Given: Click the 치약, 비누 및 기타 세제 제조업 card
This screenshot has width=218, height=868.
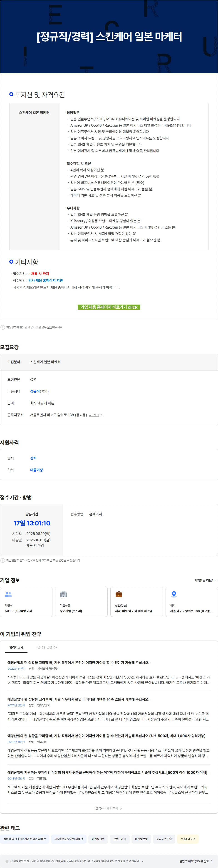Looking at the screenshot, I should click(x=136, y=602).
